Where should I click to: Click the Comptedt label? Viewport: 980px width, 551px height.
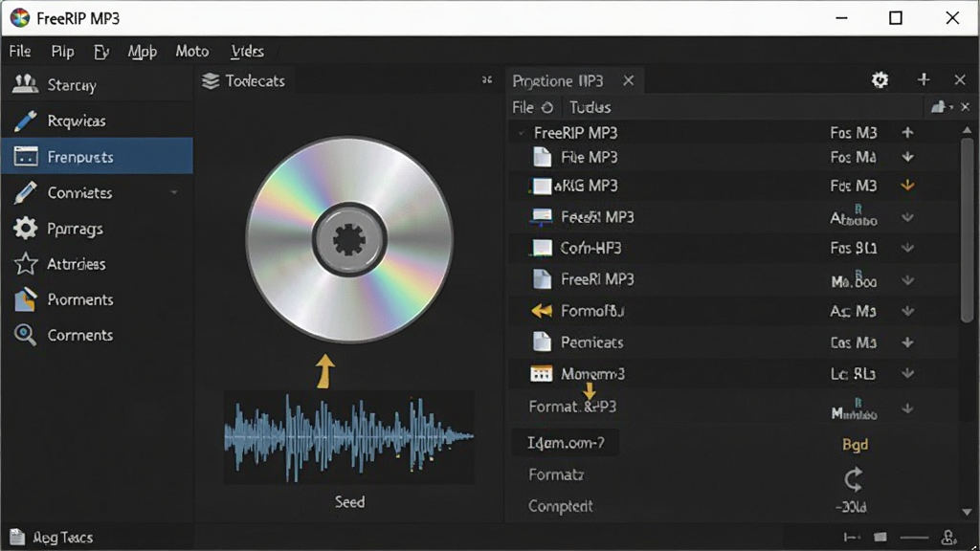click(560, 506)
